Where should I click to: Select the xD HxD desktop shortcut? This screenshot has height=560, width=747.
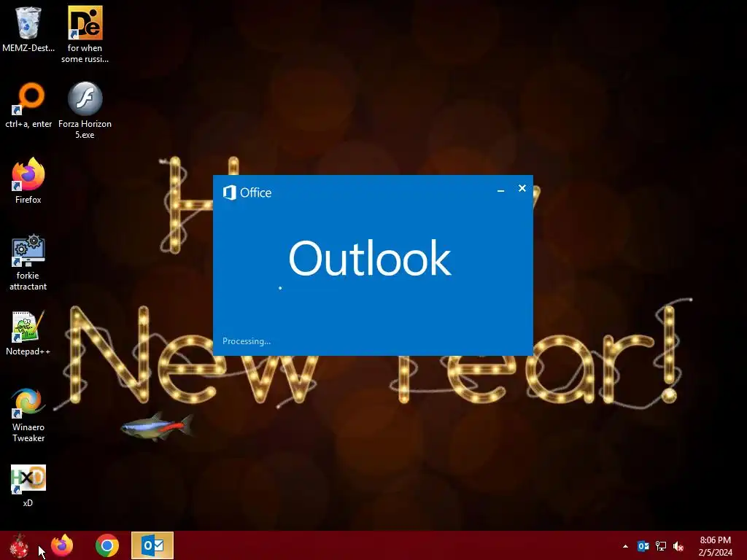28,485
